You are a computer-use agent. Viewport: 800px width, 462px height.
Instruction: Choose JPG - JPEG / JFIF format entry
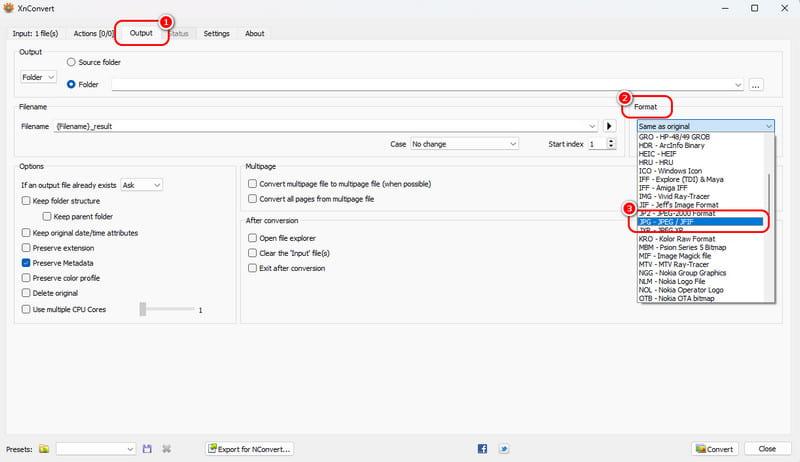[x=701, y=222]
